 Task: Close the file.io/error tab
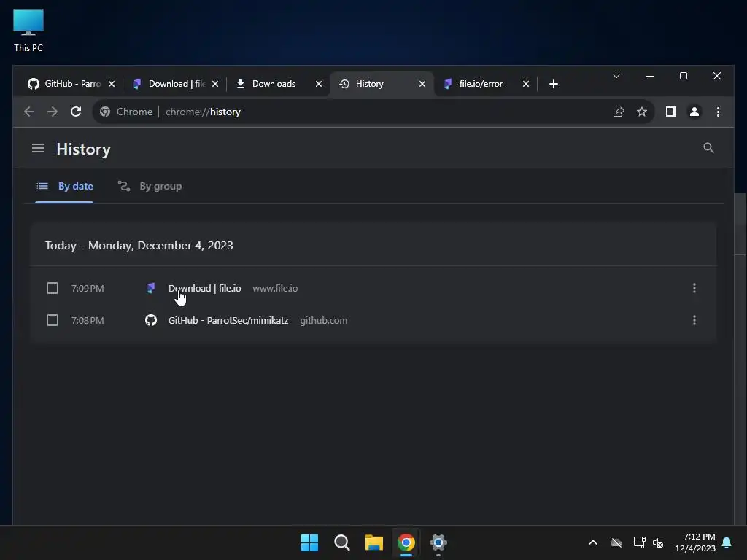coord(525,85)
